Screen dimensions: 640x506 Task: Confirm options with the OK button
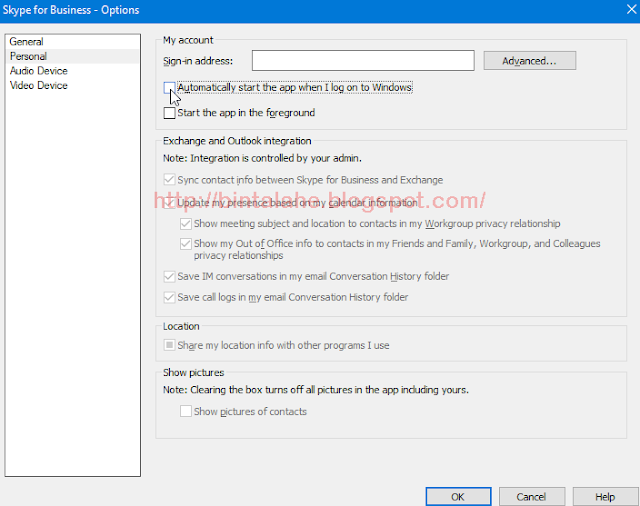tap(458, 497)
